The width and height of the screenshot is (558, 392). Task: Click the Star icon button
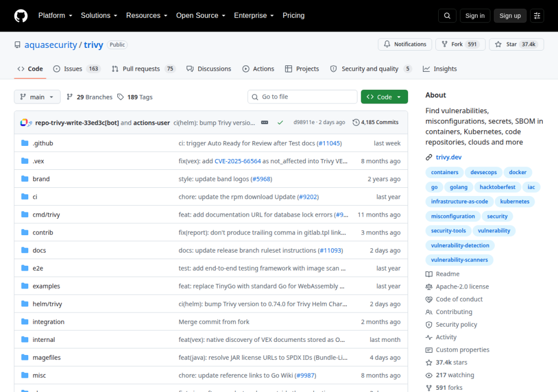(x=498, y=44)
